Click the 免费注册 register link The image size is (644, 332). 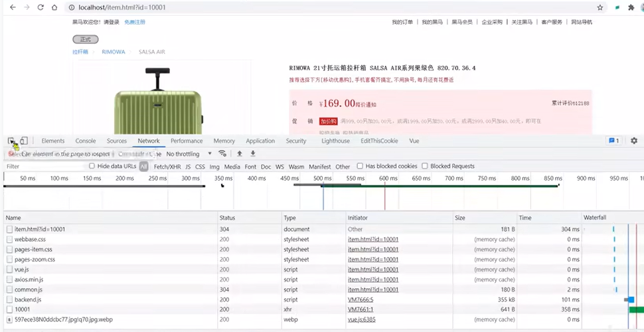(x=135, y=22)
